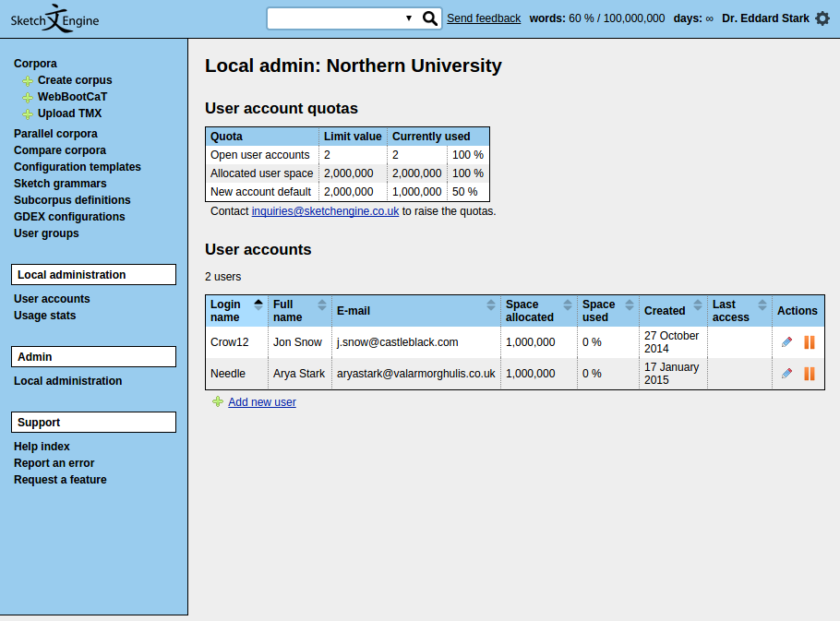Click the aryastark@valarmorghulis.co.uk email cell
840x621 pixels.
tap(415, 373)
